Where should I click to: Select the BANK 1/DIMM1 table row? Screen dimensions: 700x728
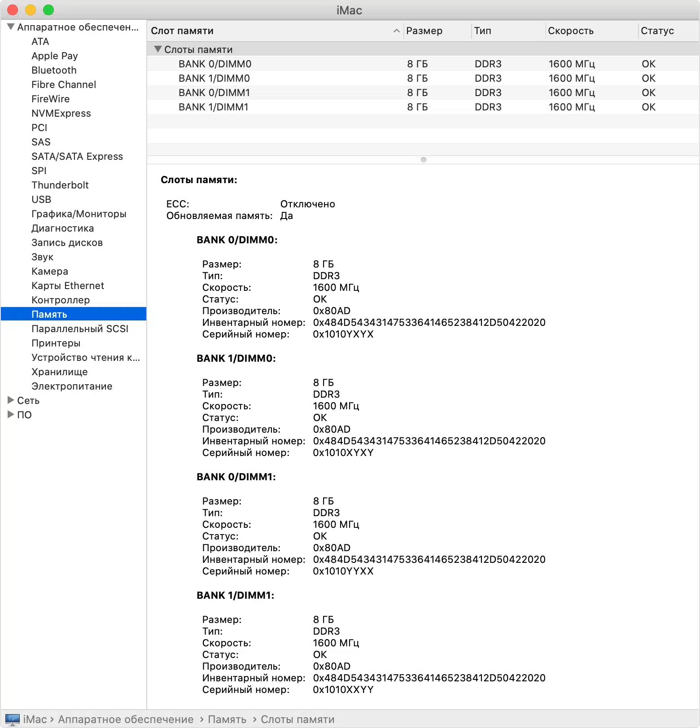click(423, 107)
